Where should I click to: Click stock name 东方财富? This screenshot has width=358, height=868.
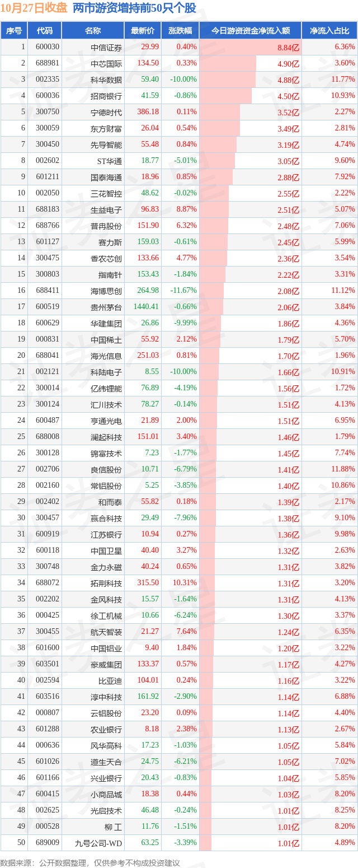pyautogui.click(x=106, y=128)
